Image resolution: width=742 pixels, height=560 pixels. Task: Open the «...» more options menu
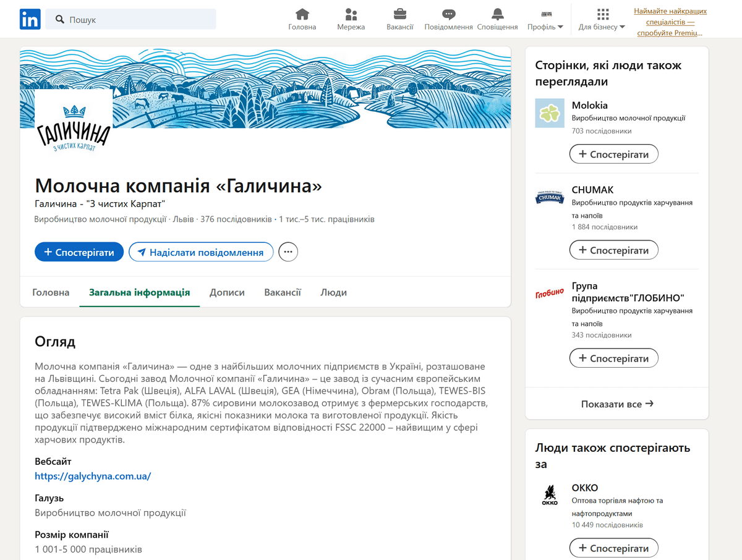[288, 252]
